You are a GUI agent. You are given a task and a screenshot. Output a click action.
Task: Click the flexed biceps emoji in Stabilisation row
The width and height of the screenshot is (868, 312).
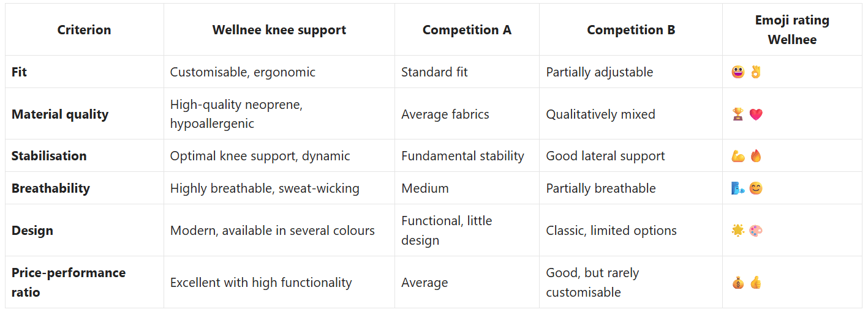point(738,156)
